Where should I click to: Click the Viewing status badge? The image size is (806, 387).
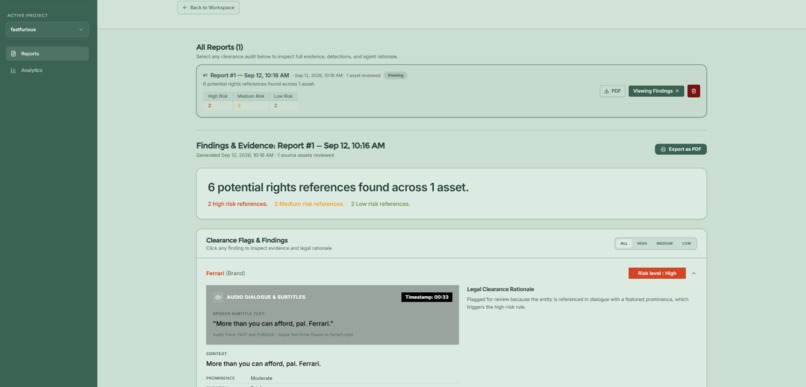395,75
